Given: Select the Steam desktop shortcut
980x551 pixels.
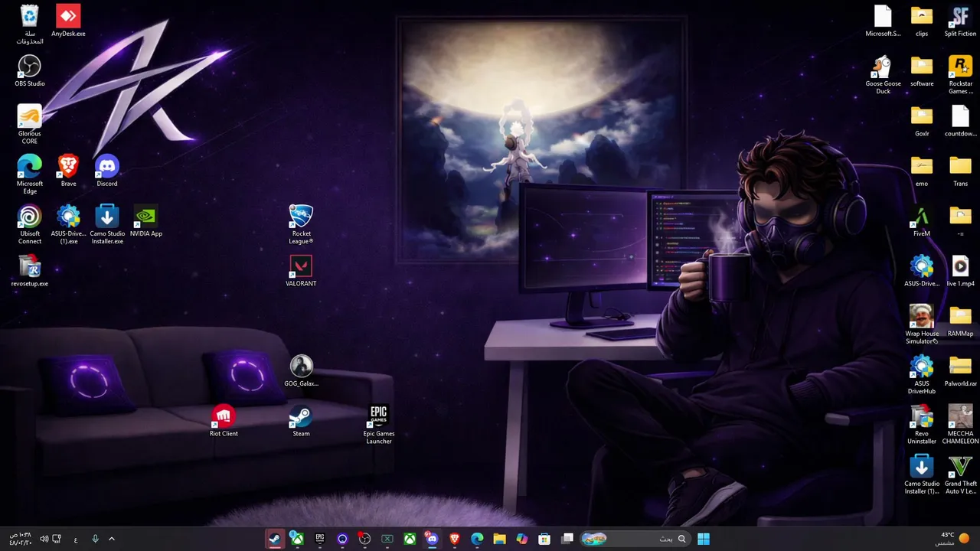Looking at the screenshot, I should pos(301,421).
